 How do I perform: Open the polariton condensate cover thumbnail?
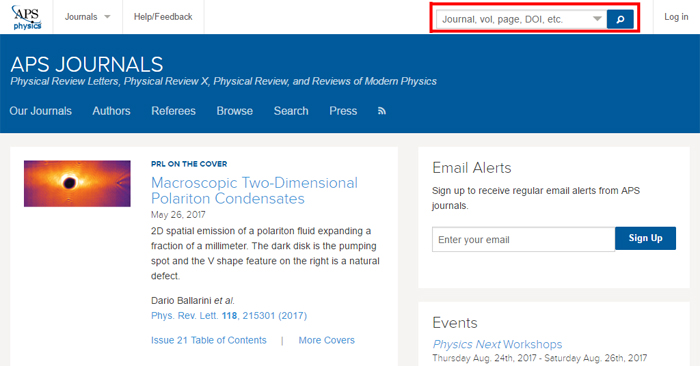(77, 183)
